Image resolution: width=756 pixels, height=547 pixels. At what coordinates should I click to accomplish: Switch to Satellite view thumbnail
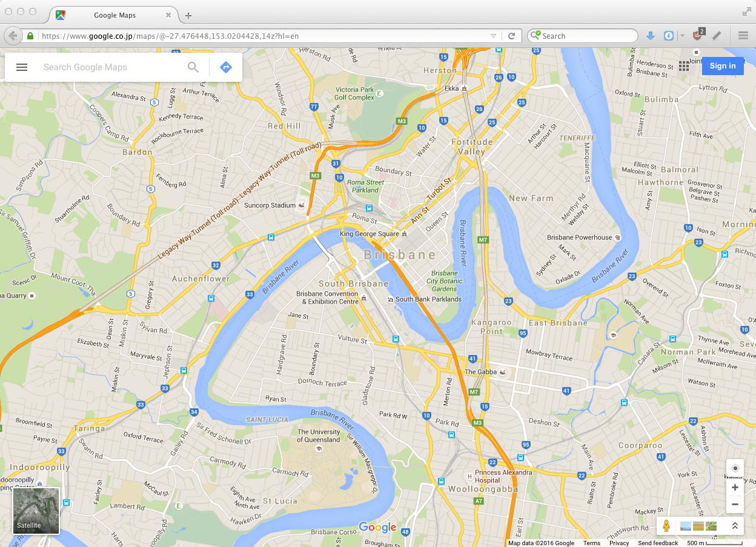pyautogui.click(x=36, y=511)
